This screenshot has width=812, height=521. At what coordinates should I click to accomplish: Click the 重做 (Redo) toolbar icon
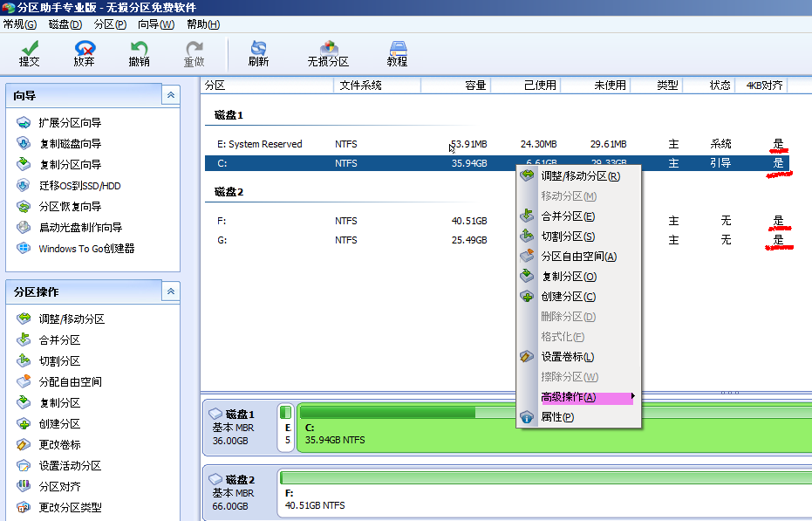point(194,53)
